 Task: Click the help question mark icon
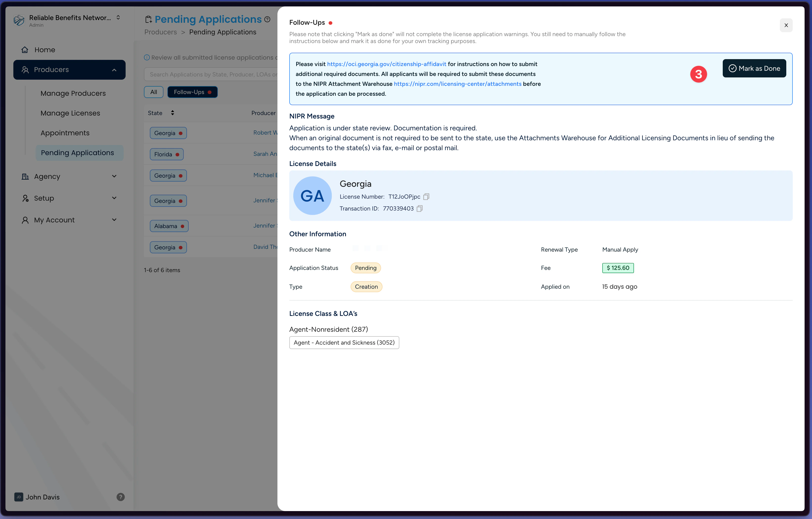(120, 497)
